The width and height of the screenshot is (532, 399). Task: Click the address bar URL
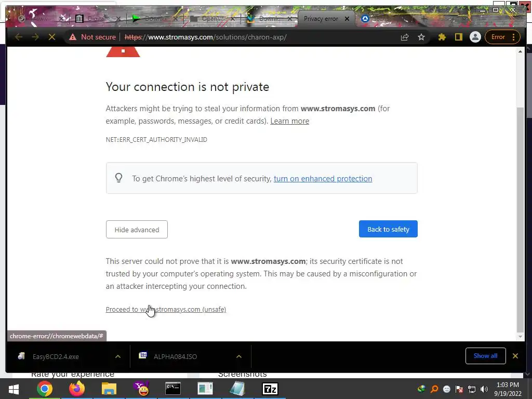(205, 37)
